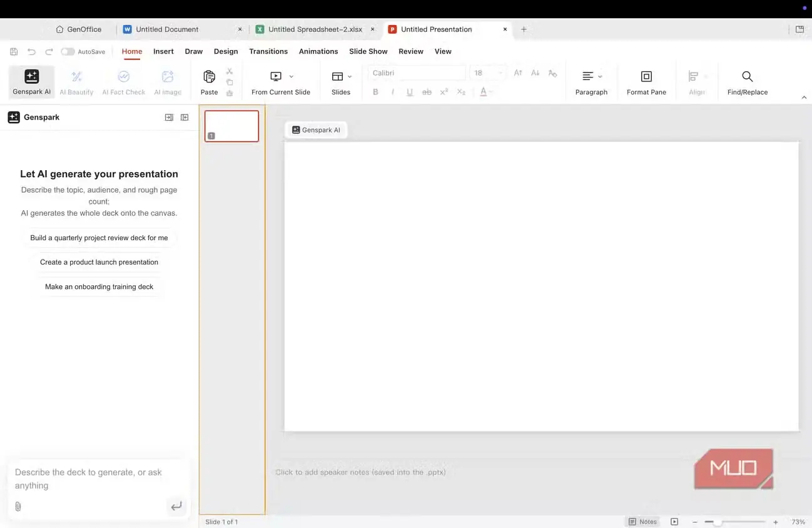Open the font size 18 dropdown
This screenshot has height=528, width=812.
[487, 73]
